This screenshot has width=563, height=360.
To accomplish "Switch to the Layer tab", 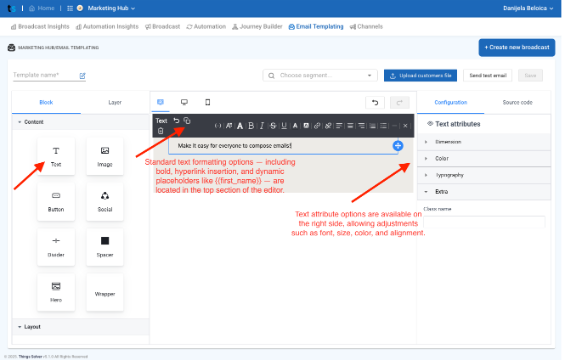I will pos(115,103).
